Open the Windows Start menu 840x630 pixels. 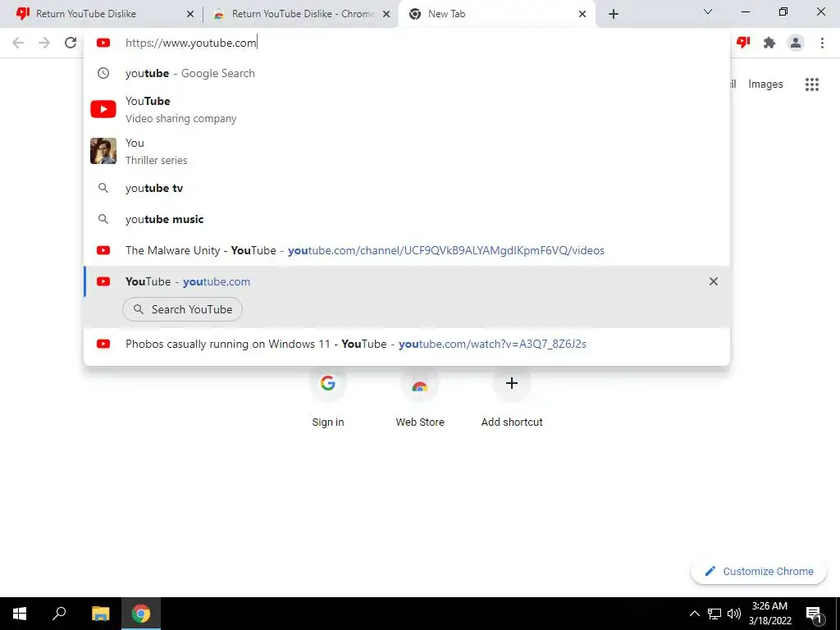click(x=20, y=614)
